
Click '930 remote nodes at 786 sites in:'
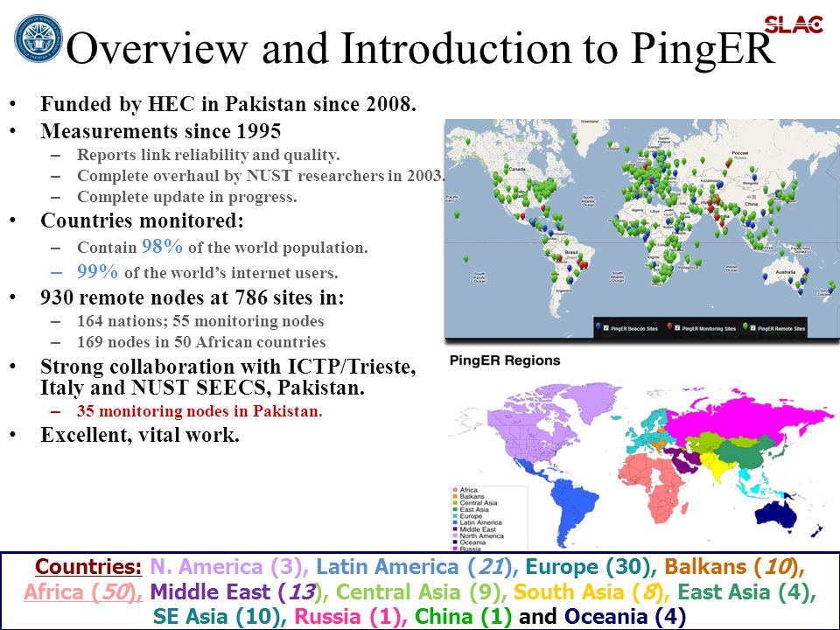pos(192,297)
